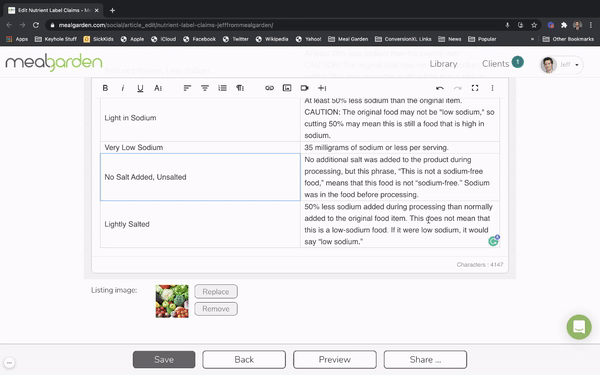
Task: Remove the listing image
Action: (x=216, y=309)
